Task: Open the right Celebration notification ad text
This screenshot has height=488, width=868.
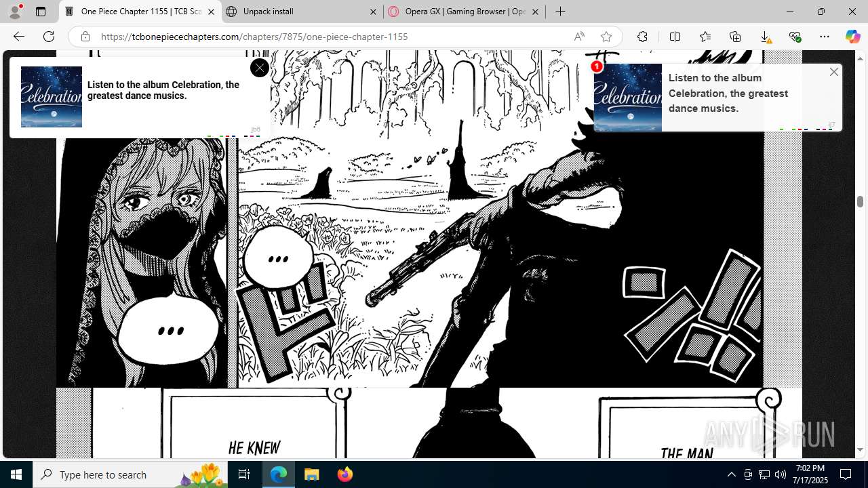Action: coord(728,93)
